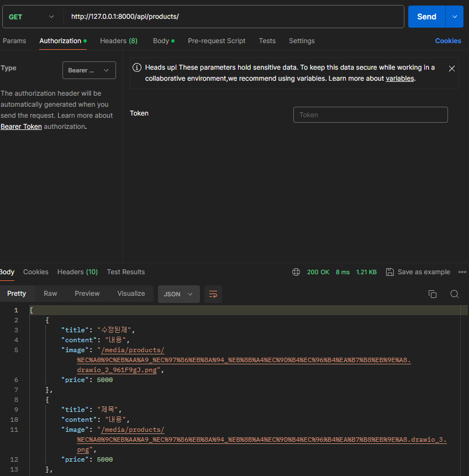469x476 pixels.
Task: Click the "수정된제" title value
Action: point(114,330)
